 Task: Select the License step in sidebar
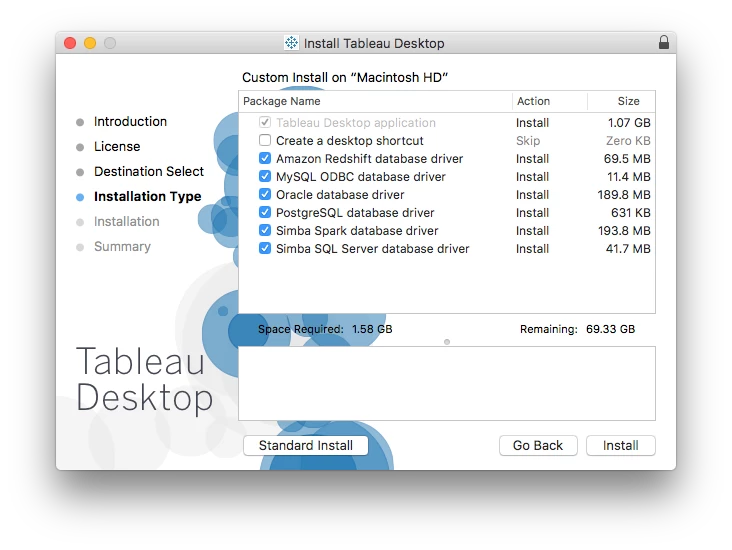tap(117, 147)
